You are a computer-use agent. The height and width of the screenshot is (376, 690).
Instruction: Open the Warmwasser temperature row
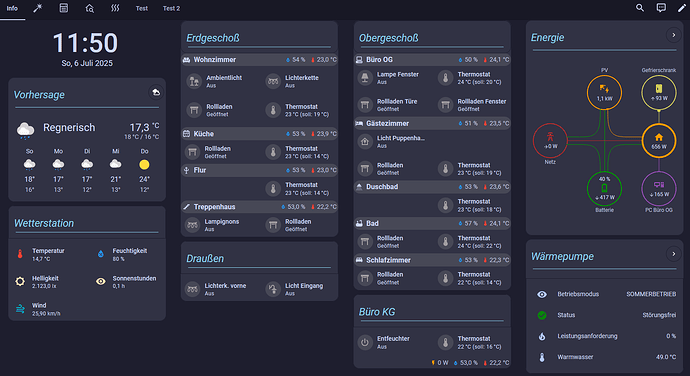pos(606,357)
